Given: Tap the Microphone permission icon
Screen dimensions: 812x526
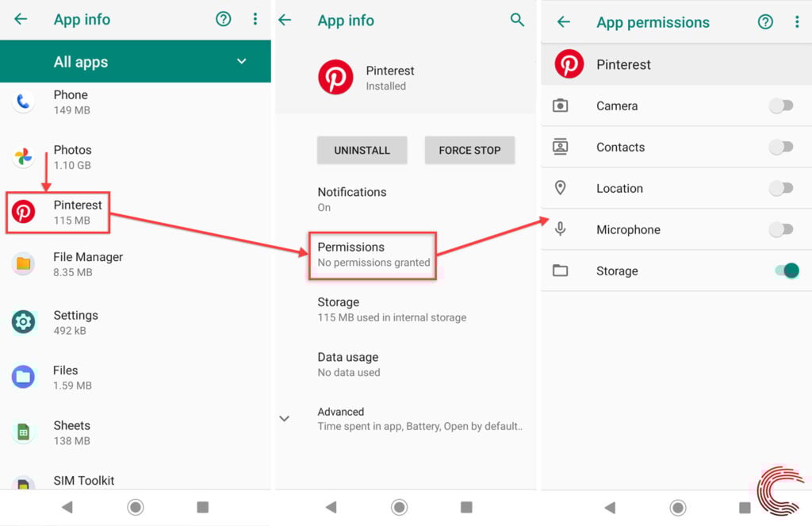Looking at the screenshot, I should (561, 228).
